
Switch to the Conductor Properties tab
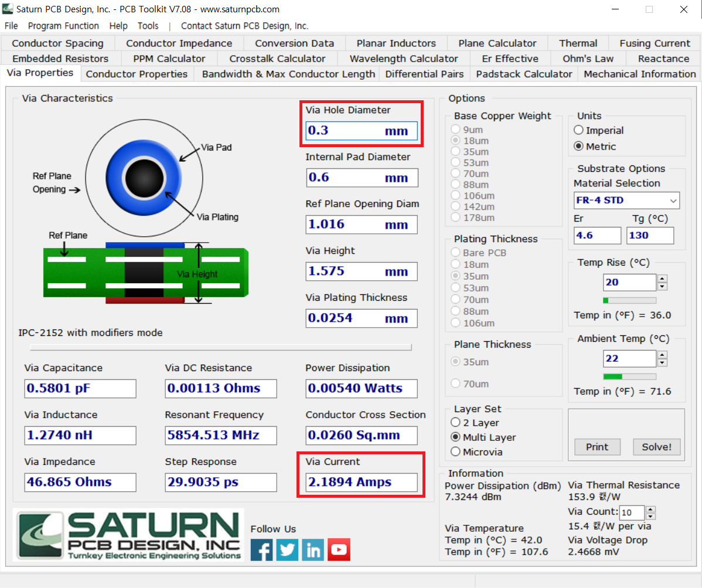(x=137, y=74)
